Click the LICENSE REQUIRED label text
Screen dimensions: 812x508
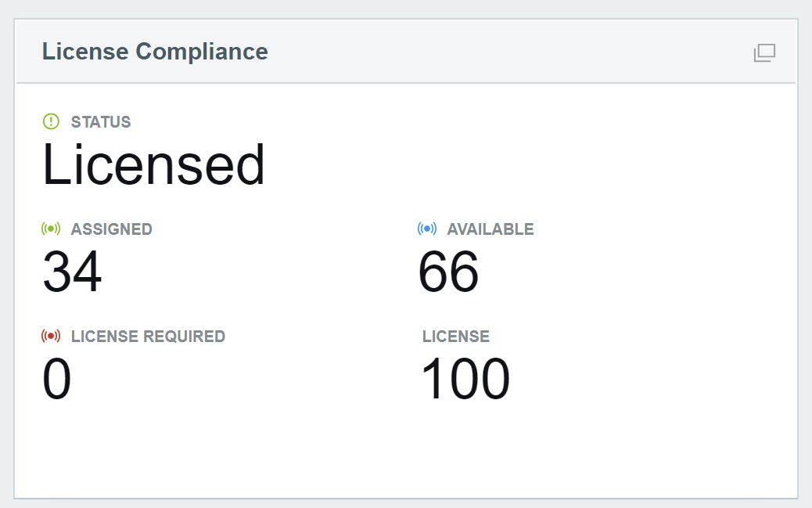click(148, 336)
